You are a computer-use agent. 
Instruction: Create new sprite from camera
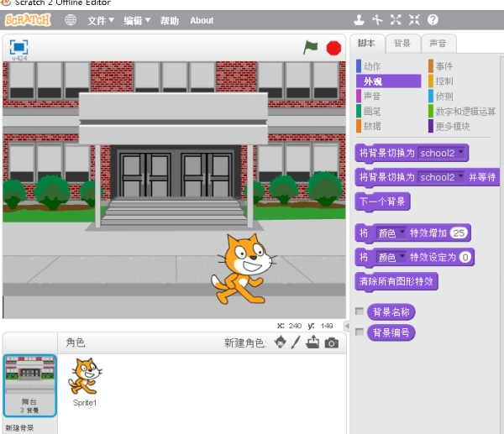click(331, 342)
